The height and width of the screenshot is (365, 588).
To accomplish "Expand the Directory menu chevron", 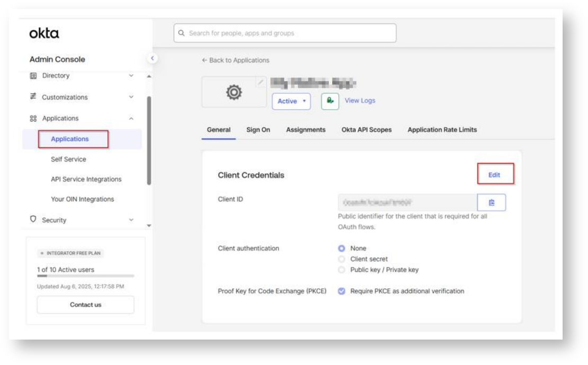I will click(x=131, y=76).
